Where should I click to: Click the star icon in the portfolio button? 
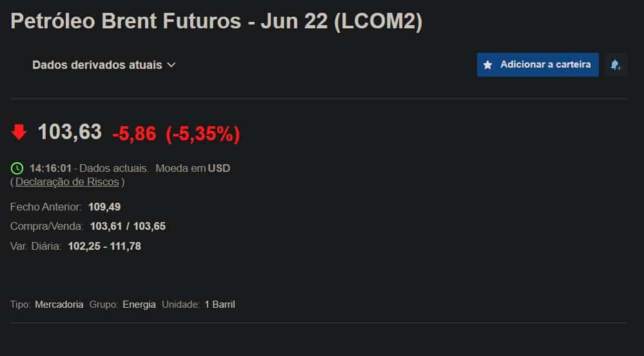click(488, 65)
